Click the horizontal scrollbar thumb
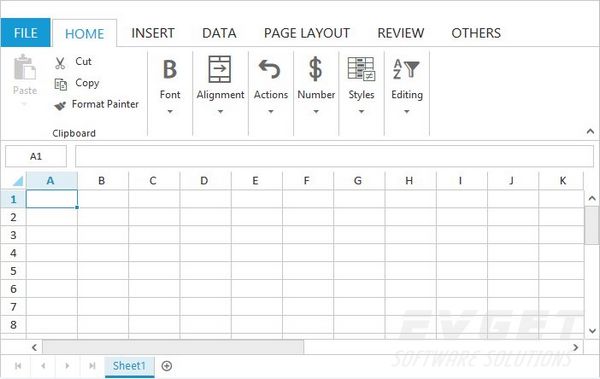Viewport: 600px width, 379px height. (x=173, y=347)
